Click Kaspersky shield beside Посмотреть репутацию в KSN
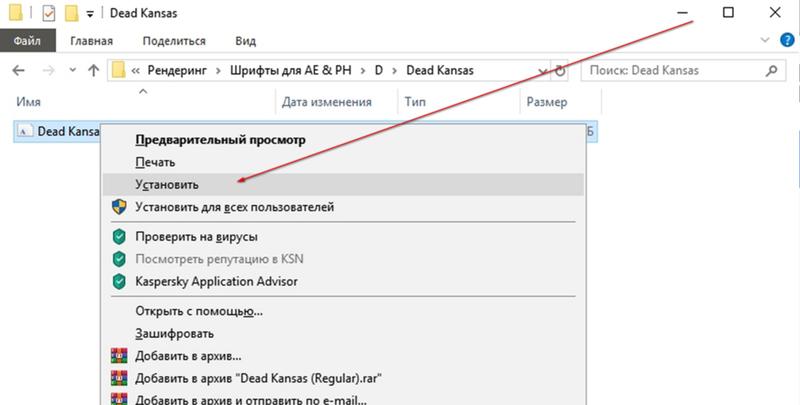800x405 pixels. (x=119, y=259)
